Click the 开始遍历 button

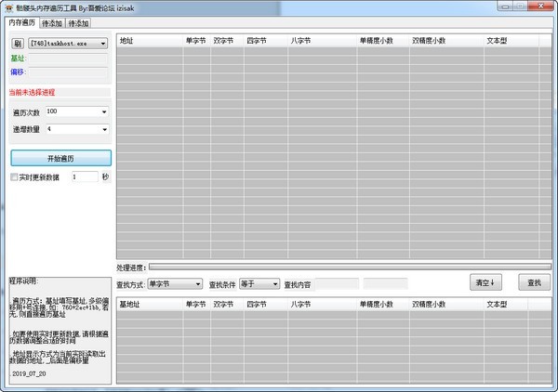point(60,158)
